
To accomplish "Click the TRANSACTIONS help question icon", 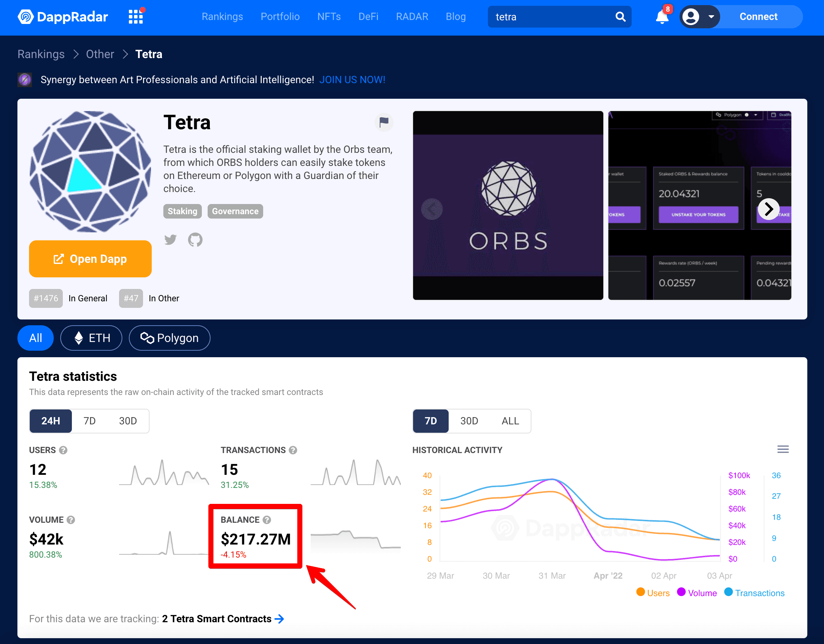I will [x=293, y=450].
